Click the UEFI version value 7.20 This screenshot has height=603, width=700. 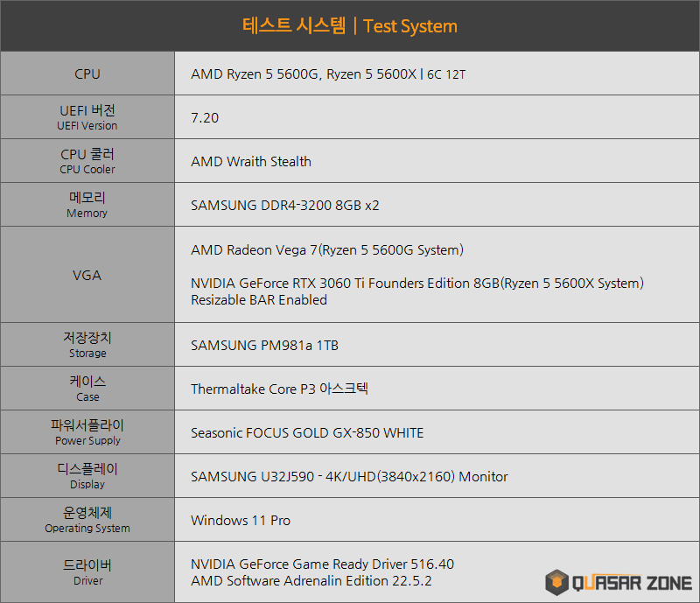205,118
